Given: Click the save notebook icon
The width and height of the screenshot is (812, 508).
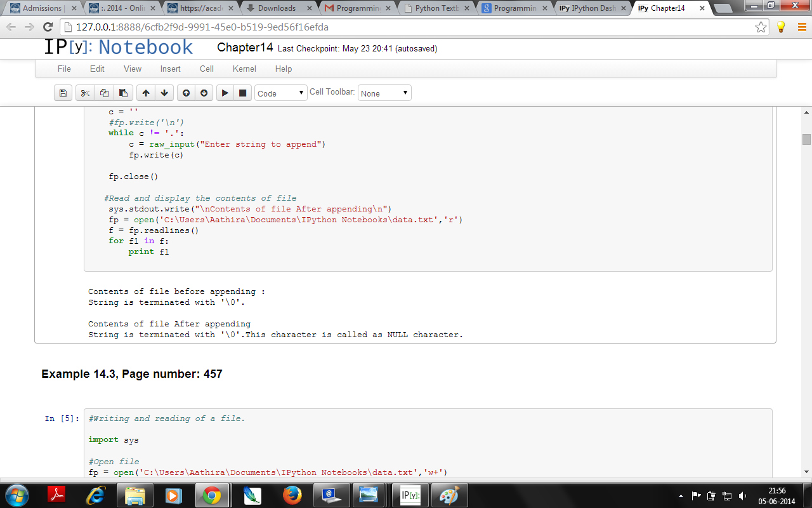Looking at the screenshot, I should 63,93.
